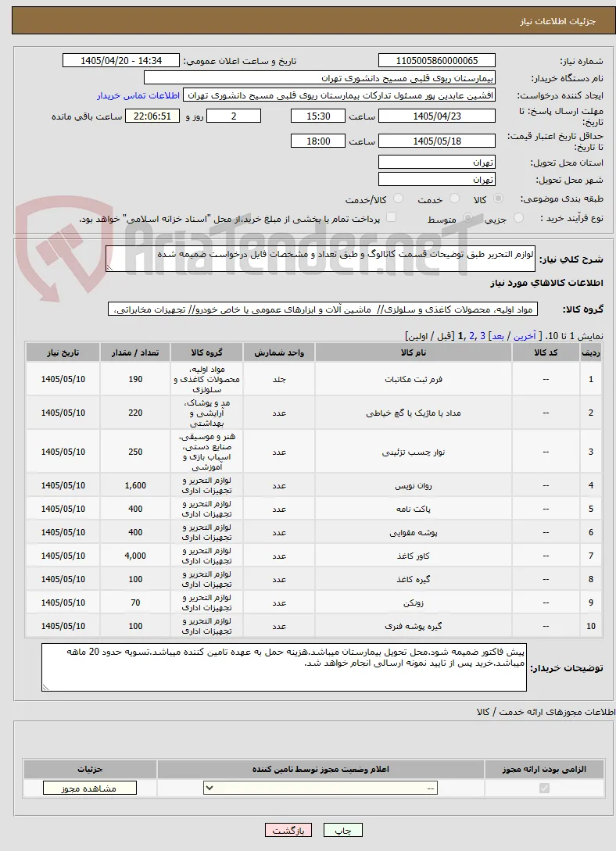Click the quantity cell 4,000

click(x=135, y=556)
